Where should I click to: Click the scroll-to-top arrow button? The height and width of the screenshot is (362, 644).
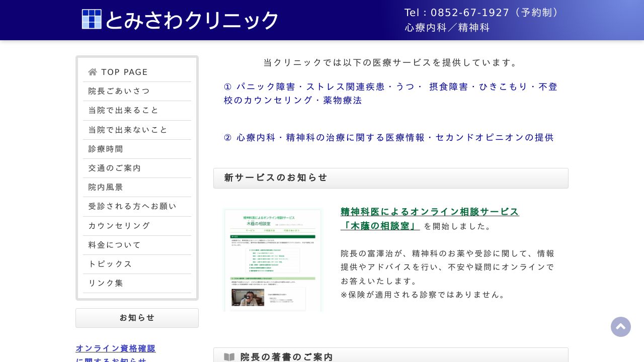click(x=620, y=327)
